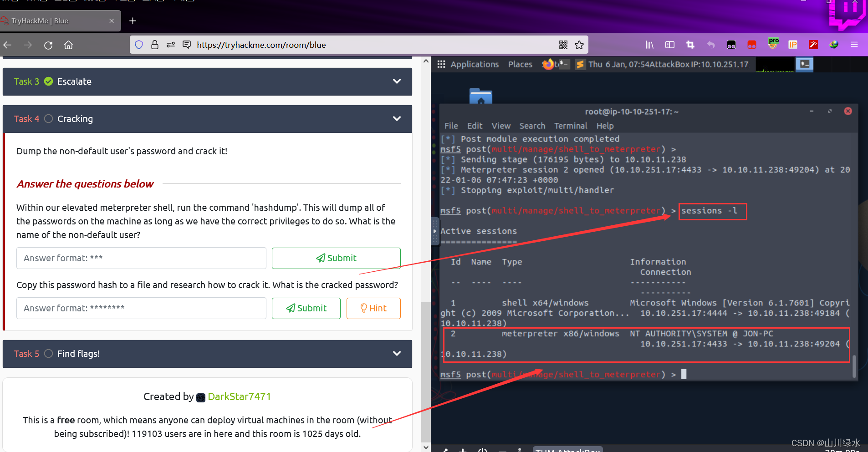868x452 pixels.
Task: Submit the cracked password answer
Action: (306, 308)
